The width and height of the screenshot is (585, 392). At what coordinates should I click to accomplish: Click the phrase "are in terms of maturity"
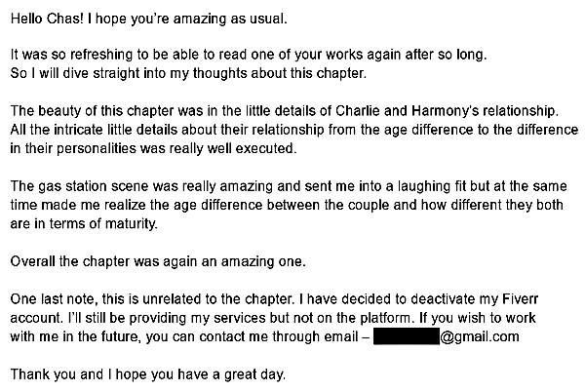pos(84,223)
